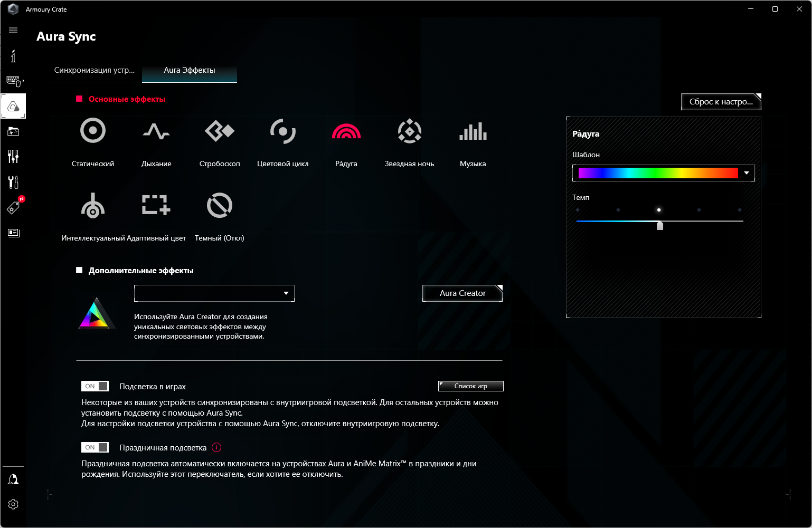
Task: Open the User Center sidebar icon
Action: [13, 479]
